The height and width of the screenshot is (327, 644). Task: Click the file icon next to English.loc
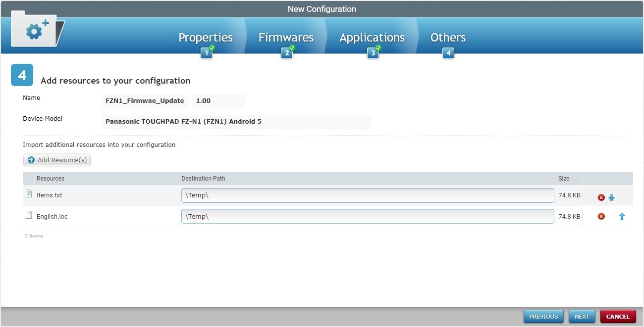click(x=29, y=215)
